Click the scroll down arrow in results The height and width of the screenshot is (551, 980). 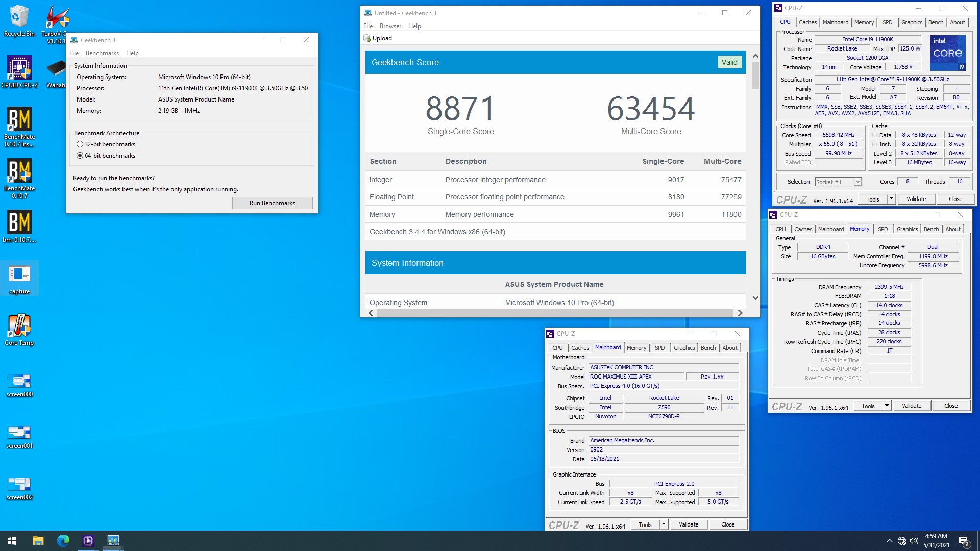tap(755, 297)
